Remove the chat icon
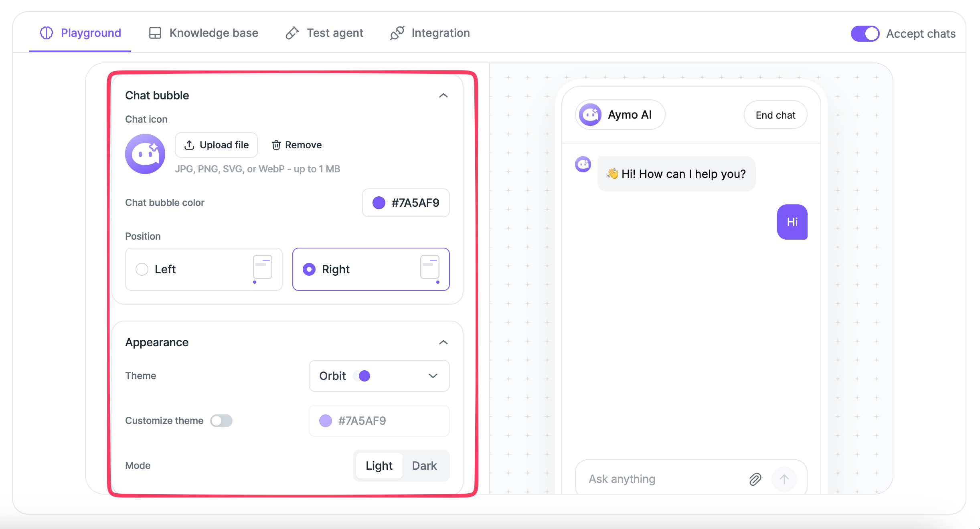The width and height of the screenshot is (980, 529). coord(297,145)
